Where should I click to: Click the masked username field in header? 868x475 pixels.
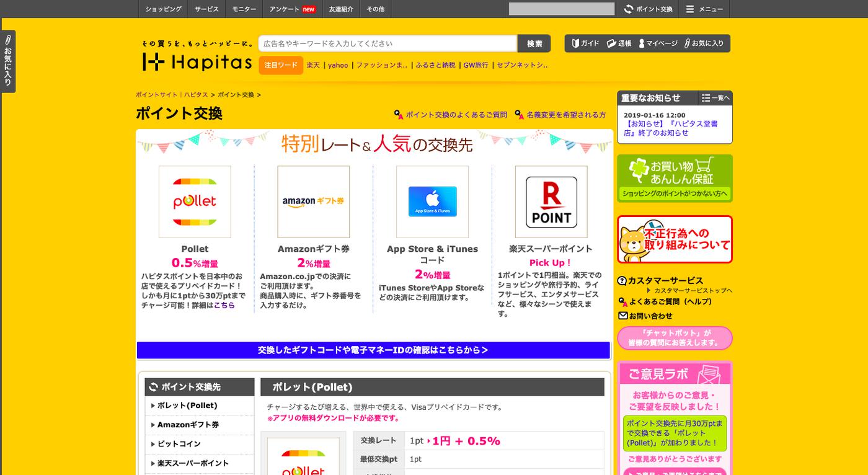[562, 9]
